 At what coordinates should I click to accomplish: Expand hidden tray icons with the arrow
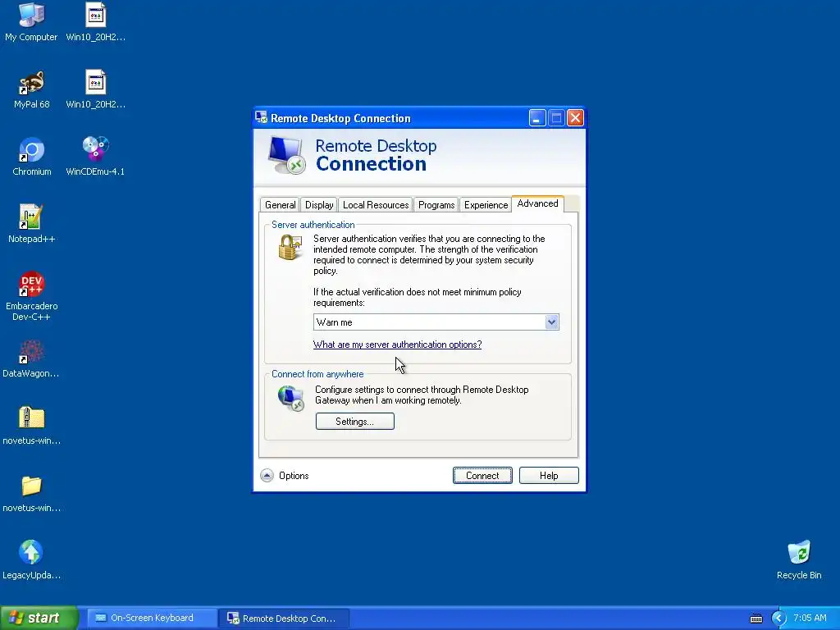pyautogui.click(x=778, y=619)
